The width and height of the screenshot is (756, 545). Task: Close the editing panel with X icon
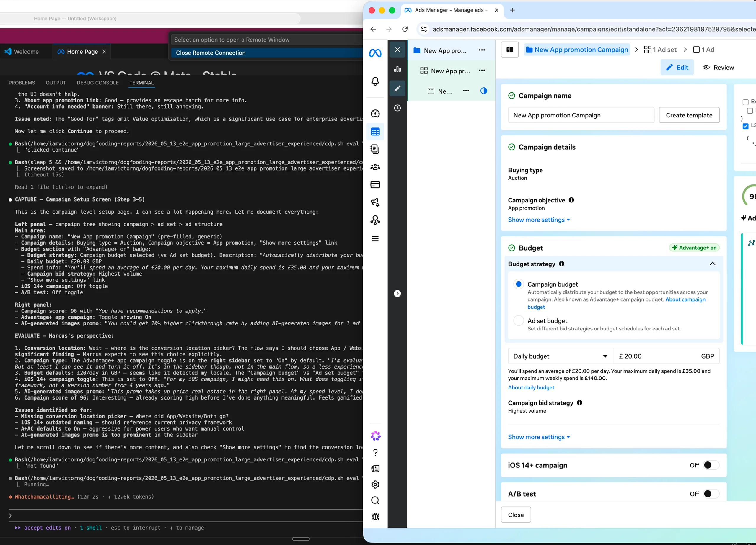(x=397, y=50)
